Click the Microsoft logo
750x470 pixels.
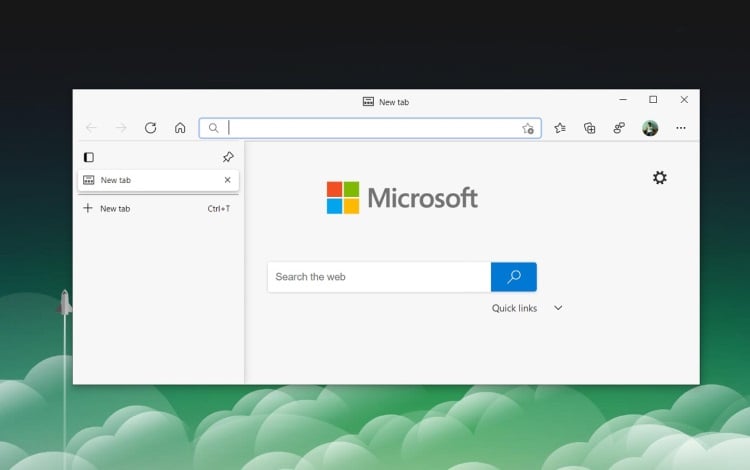(402, 197)
